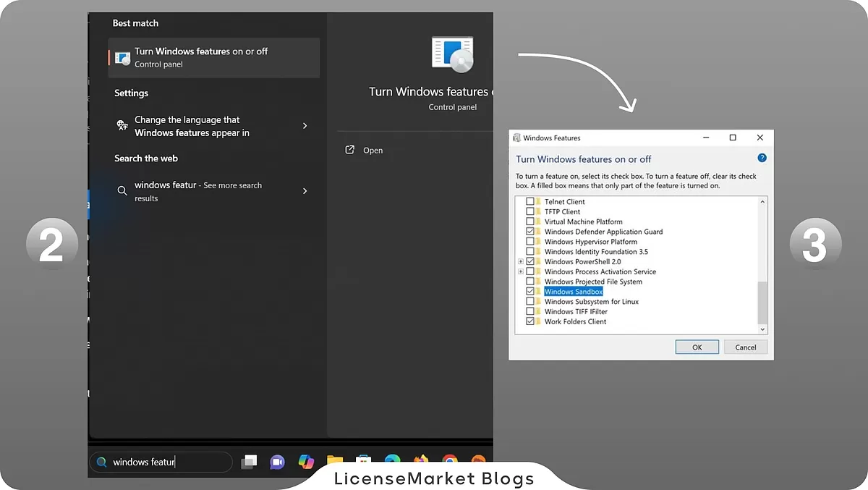This screenshot has height=490, width=868.
Task: Click the folder icon beside Work Folders Client
Action: tap(538, 321)
